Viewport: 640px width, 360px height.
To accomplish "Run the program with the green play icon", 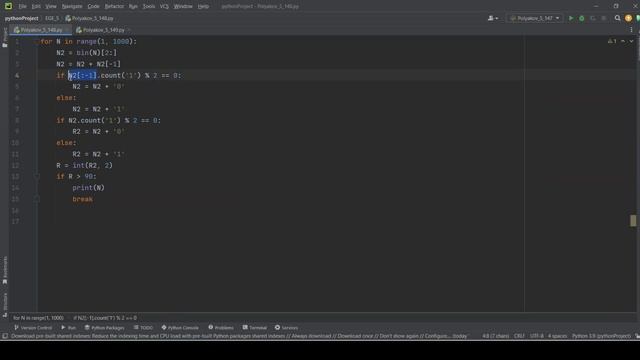I will click(571, 18).
